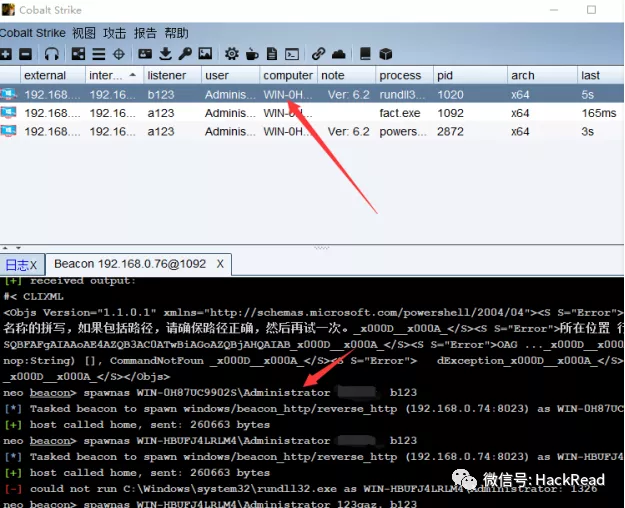Click the split pane collapse arrows
Image resolution: width=625 pixels, height=508 pixels.
[12, 248]
